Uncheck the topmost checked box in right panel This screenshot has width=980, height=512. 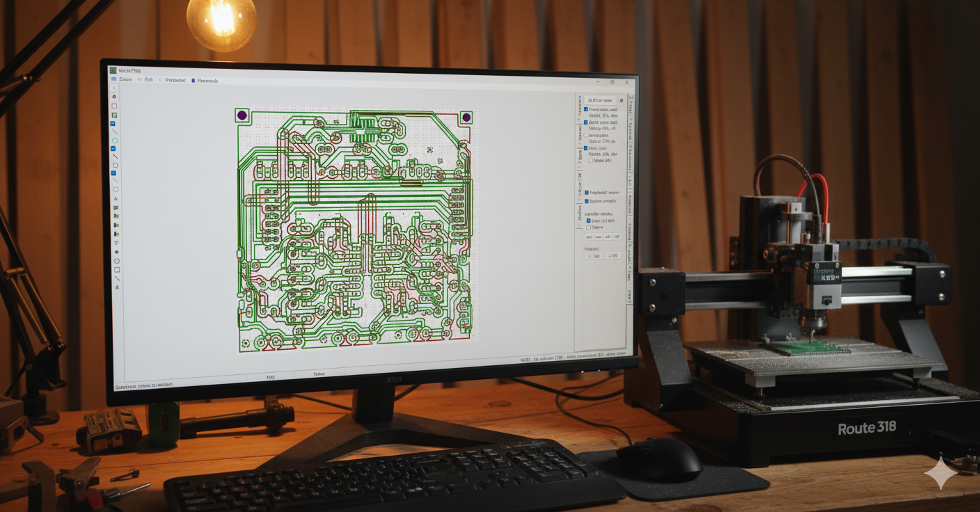tap(586, 110)
